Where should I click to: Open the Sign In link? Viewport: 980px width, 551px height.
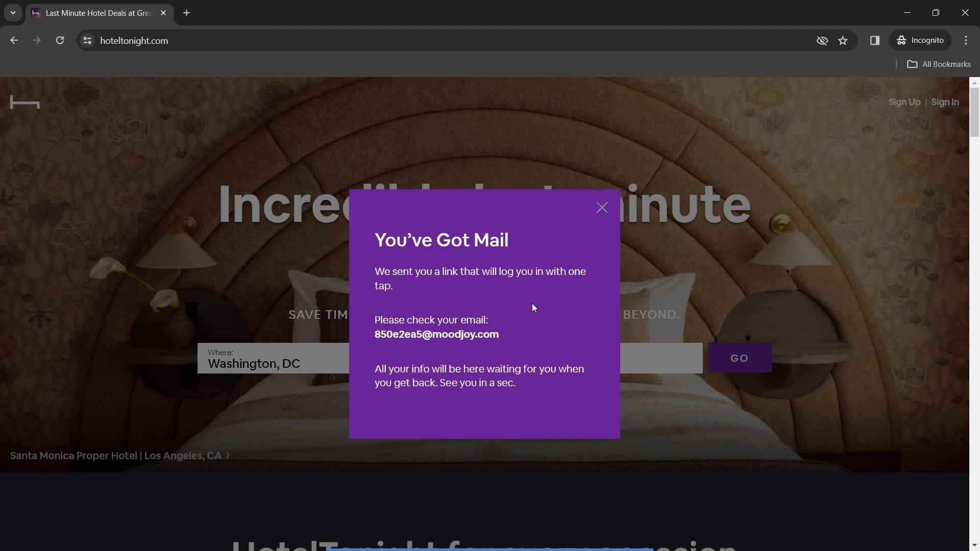point(945,102)
